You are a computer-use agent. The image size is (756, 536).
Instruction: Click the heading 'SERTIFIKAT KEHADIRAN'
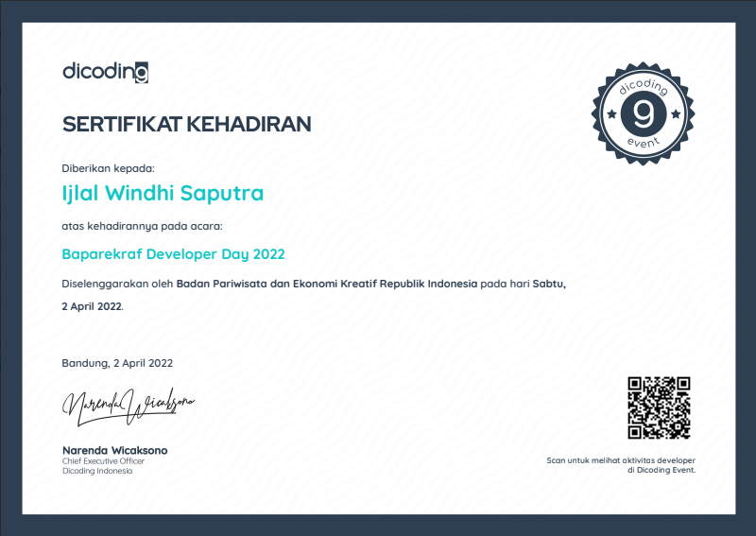tap(186, 125)
